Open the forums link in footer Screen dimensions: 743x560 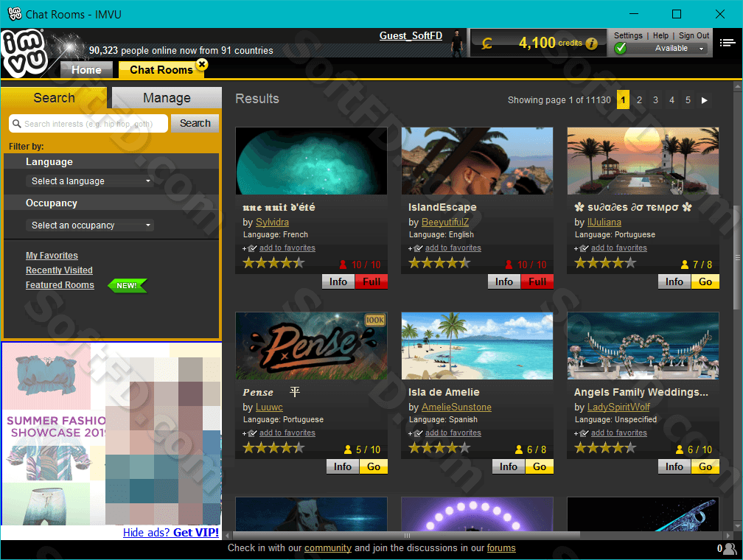tap(501, 548)
